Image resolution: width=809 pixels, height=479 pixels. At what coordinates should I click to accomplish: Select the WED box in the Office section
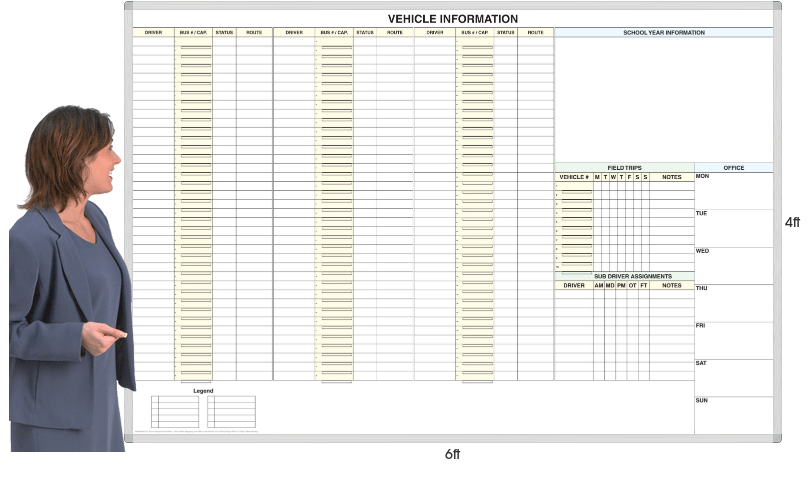pyautogui.click(x=733, y=265)
